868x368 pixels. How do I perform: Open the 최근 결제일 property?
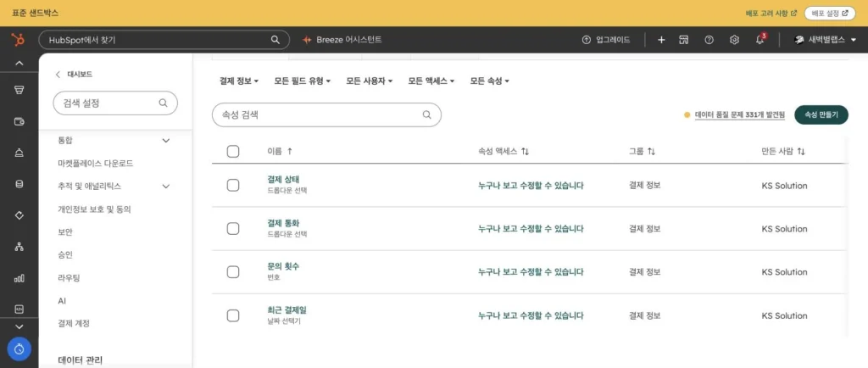coord(287,309)
